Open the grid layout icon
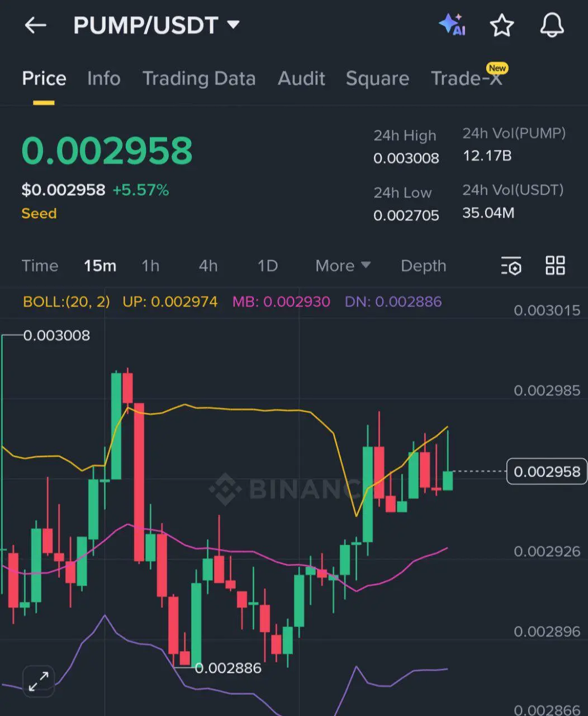 555,266
